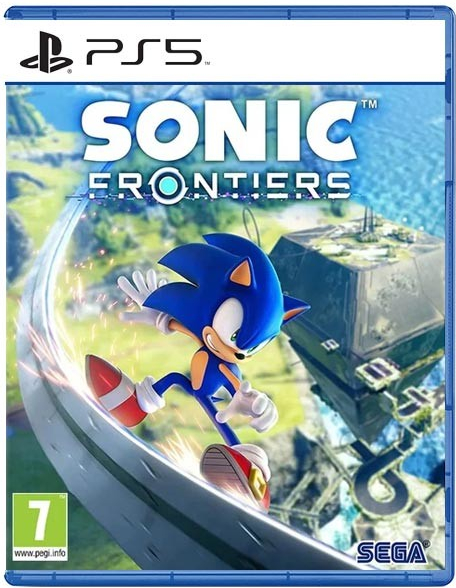Click Sonic's pointing white glove
This screenshot has height=588, width=456.
(x=248, y=406)
